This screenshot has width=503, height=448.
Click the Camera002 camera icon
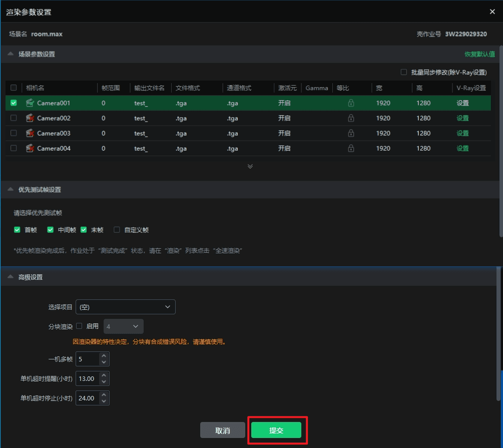click(30, 118)
